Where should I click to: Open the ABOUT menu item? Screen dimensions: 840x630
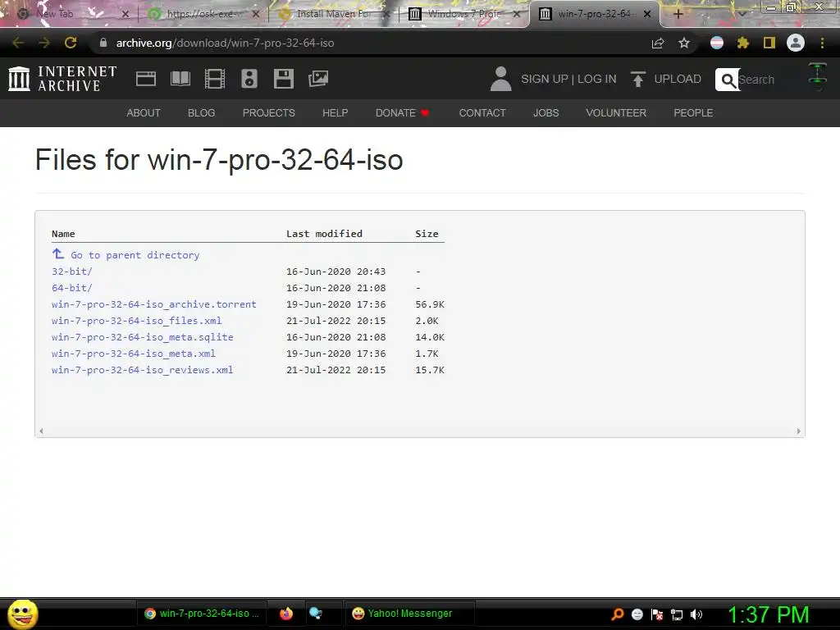144,113
